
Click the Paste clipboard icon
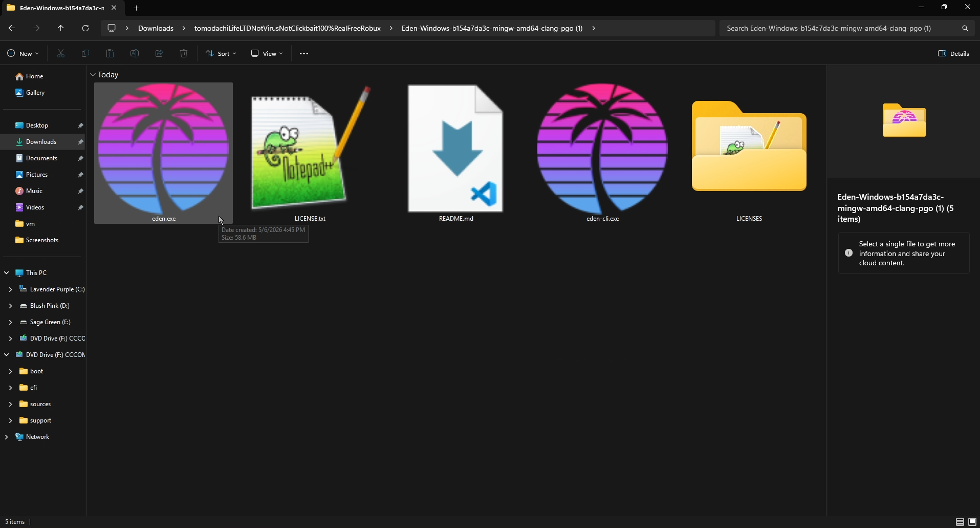[x=110, y=53]
